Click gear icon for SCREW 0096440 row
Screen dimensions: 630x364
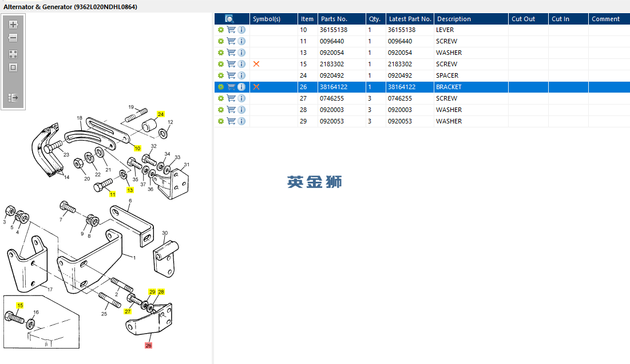[x=220, y=41]
